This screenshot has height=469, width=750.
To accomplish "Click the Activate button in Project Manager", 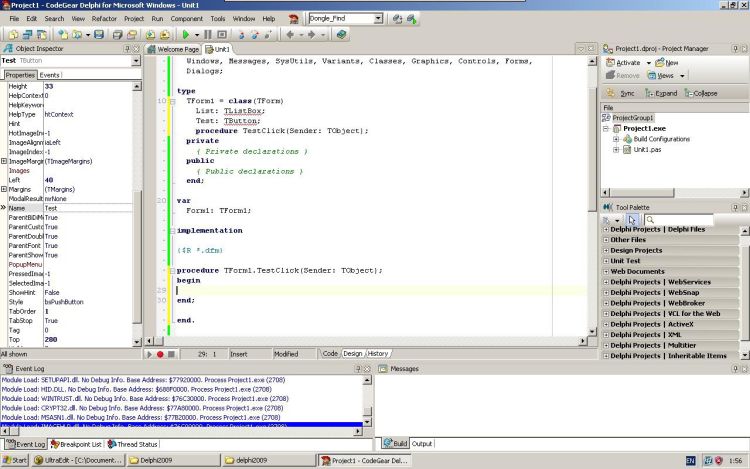I will click(x=623, y=63).
